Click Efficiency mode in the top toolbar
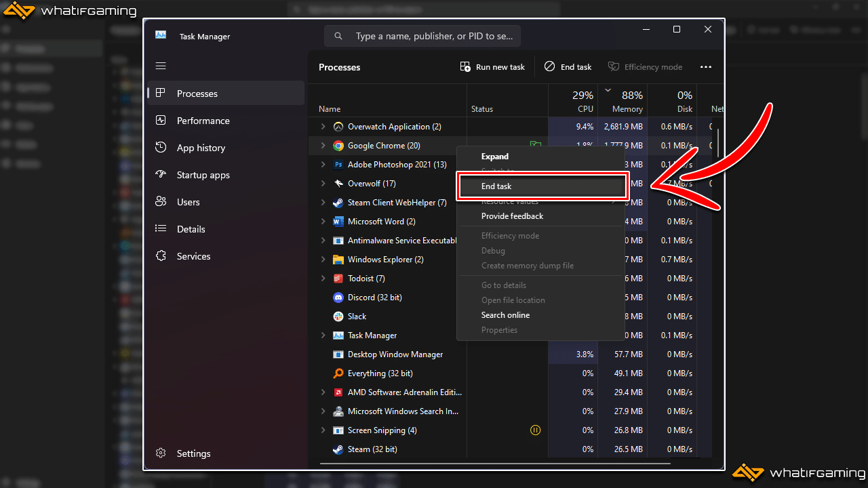This screenshot has height=488, width=868. [x=645, y=67]
